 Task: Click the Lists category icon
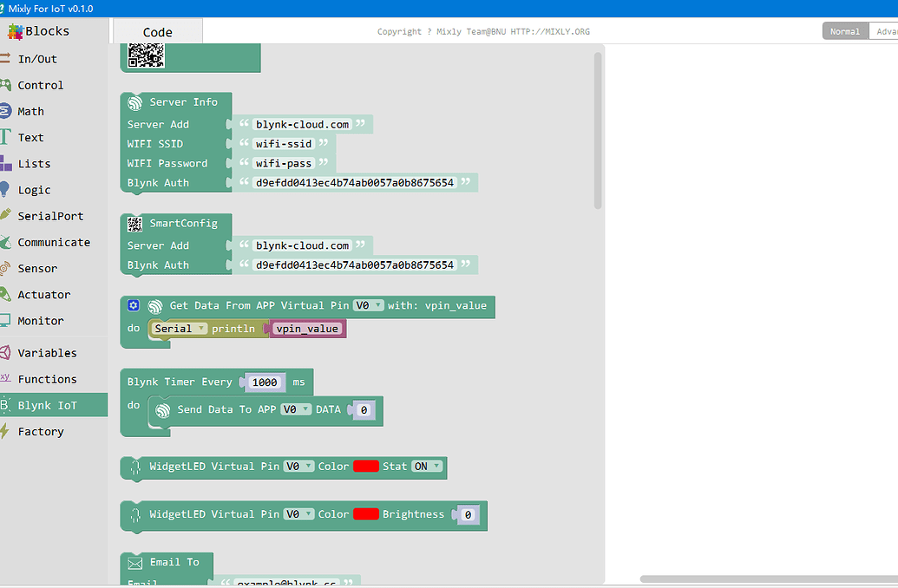tap(5, 163)
